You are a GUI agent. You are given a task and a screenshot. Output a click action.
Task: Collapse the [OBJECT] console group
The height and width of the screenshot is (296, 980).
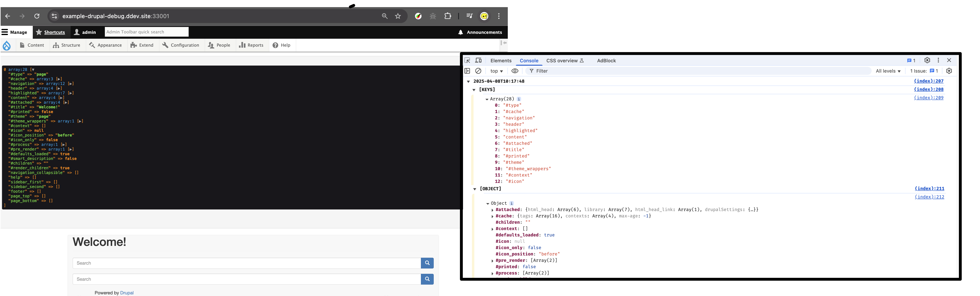pos(474,189)
